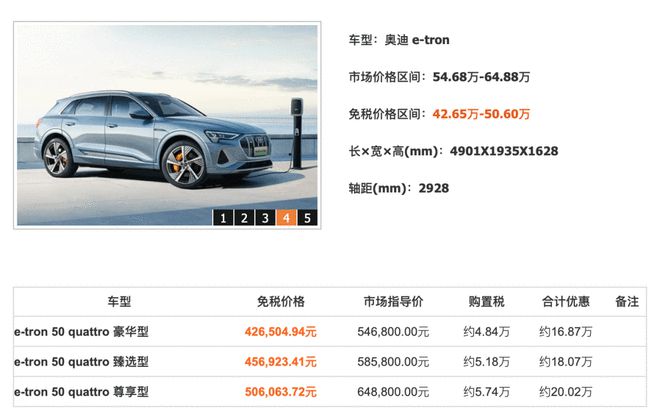Image resolution: width=660 pixels, height=420 pixels.
Task: Click tax-free price 426,504.94元
Action: (x=281, y=332)
